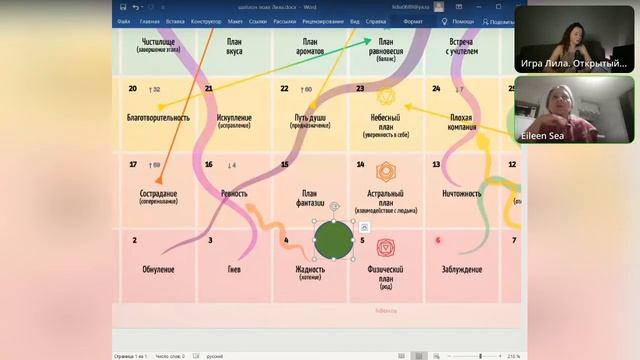Click the План вкуса cell text
The height and width of the screenshot is (360, 640).
(x=234, y=46)
